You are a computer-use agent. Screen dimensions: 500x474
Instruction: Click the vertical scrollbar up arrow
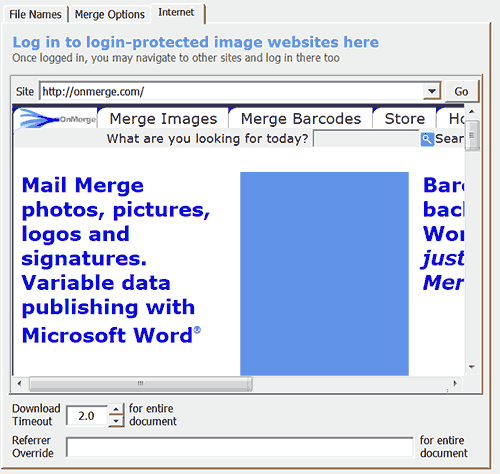coord(472,111)
